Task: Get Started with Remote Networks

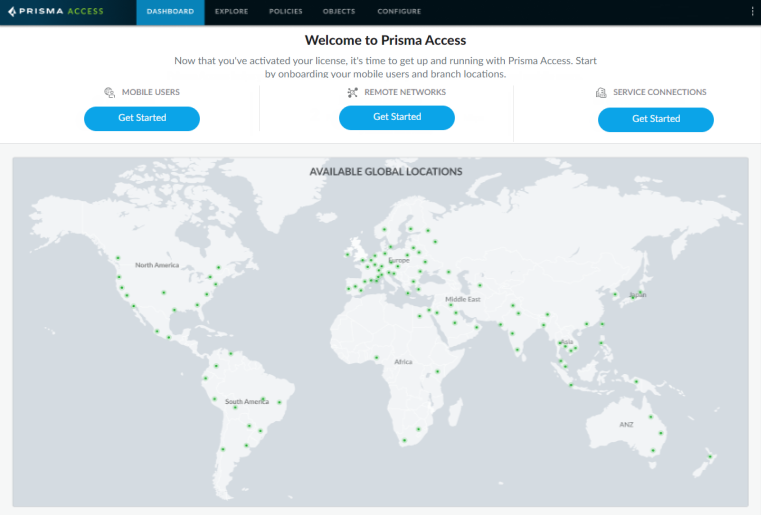Action: [397, 117]
